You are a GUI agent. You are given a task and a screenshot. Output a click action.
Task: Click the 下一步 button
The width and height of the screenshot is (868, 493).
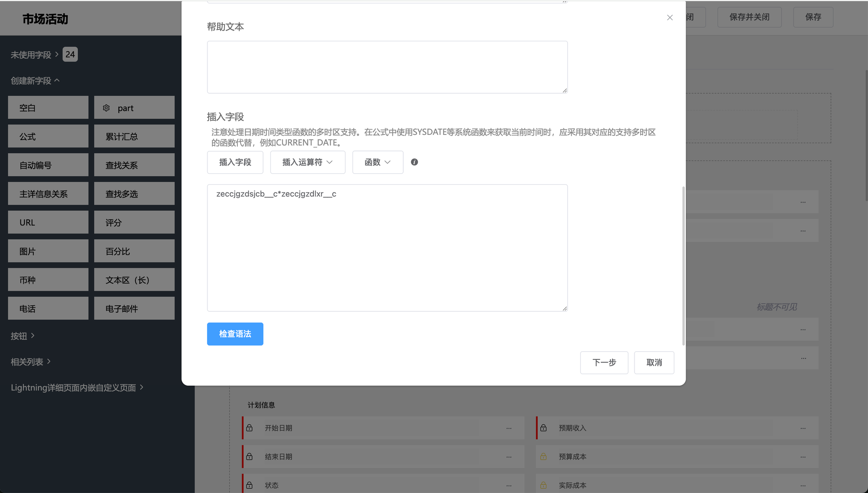point(604,362)
